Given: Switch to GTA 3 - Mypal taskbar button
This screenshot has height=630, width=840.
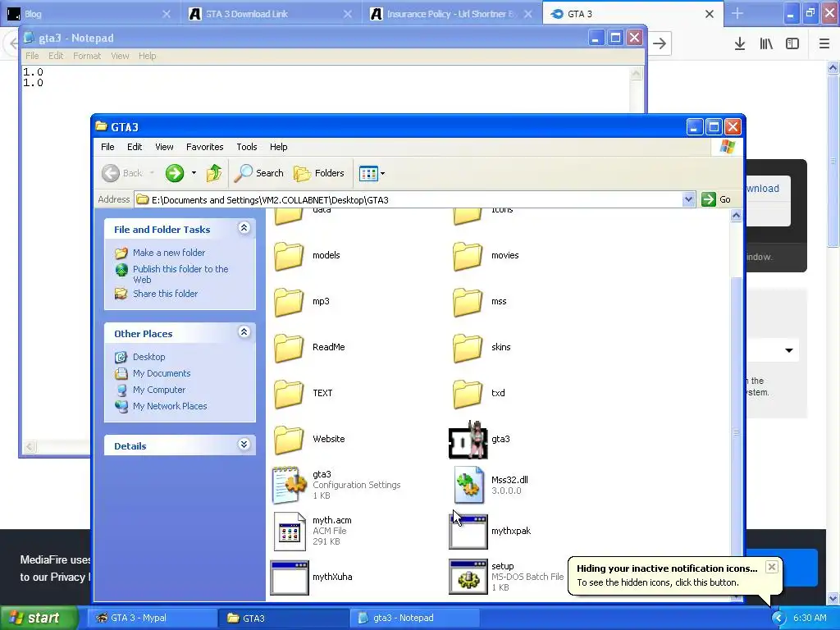Looking at the screenshot, I should (x=152, y=618).
